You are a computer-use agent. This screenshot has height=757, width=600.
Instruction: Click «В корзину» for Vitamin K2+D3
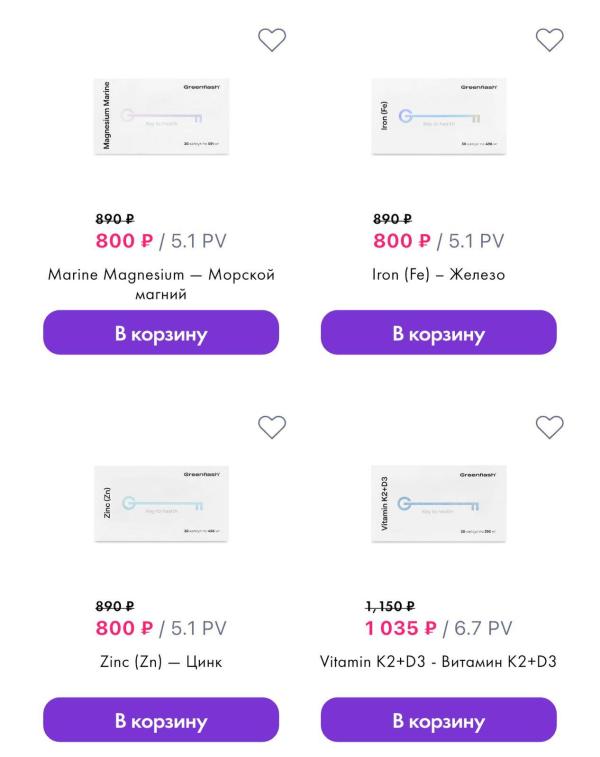click(x=438, y=720)
